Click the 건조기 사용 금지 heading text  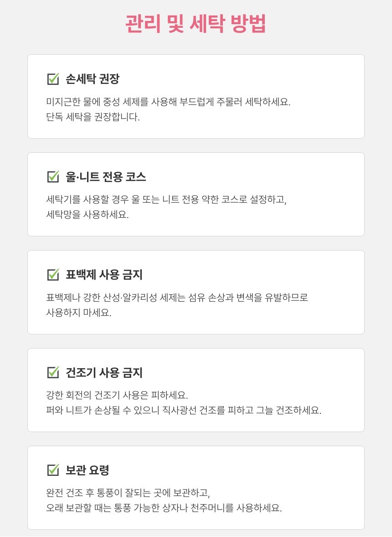coord(104,372)
